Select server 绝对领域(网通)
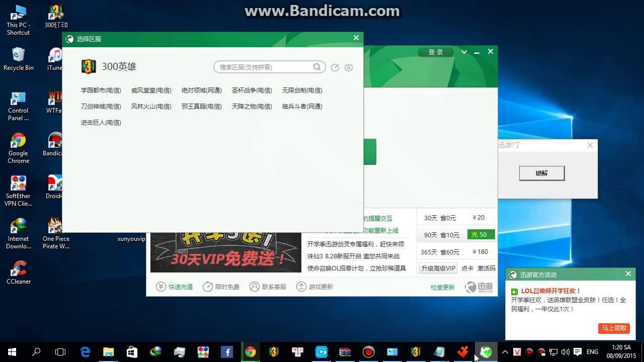This screenshot has width=644, height=362. tap(202, 90)
